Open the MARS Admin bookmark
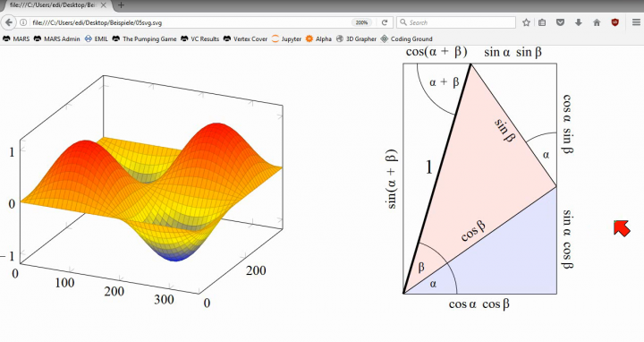The image size is (644, 342). pos(56,39)
